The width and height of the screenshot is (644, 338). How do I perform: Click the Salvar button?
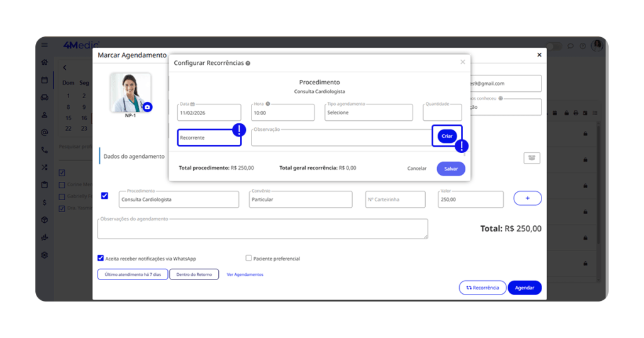click(x=450, y=169)
